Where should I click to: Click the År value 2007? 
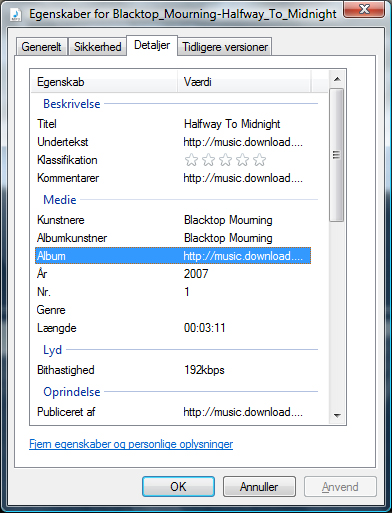pos(196,274)
